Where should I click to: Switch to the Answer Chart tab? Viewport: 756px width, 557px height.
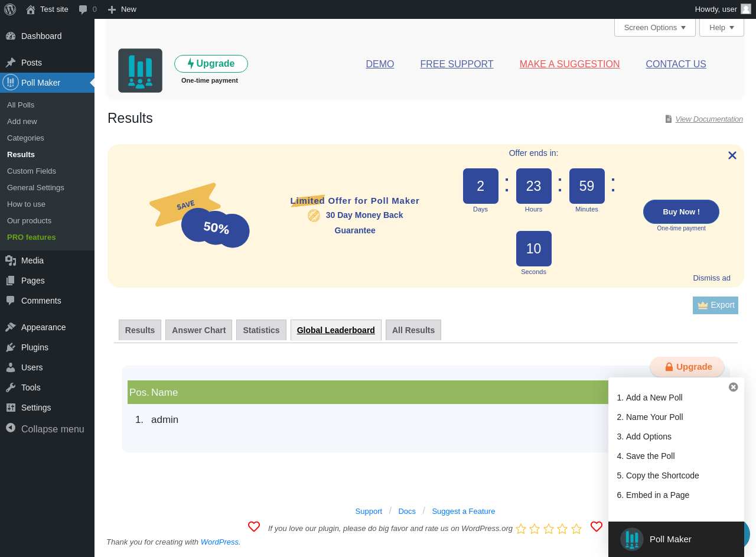point(198,330)
